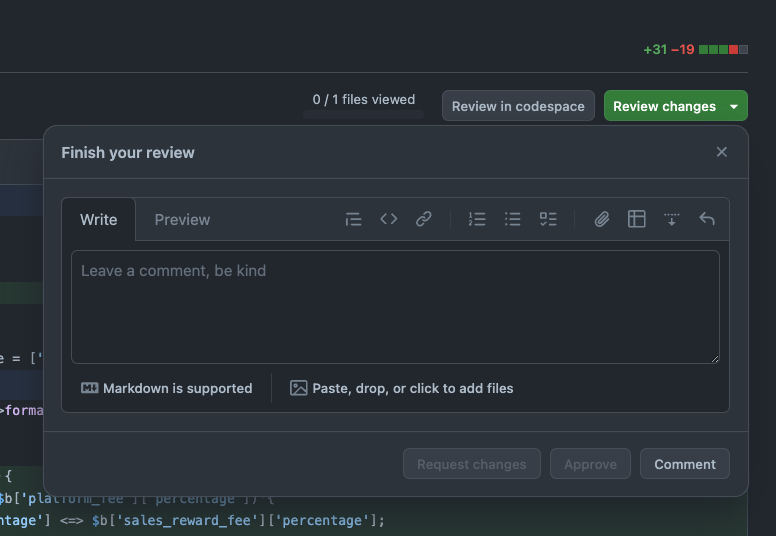This screenshot has width=776, height=536.
Task: Insert a task list with checkboxes
Action: pyautogui.click(x=548, y=219)
